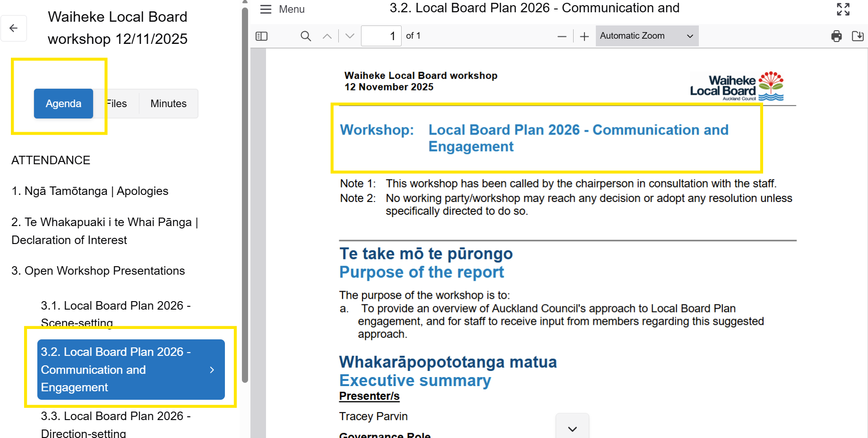This screenshot has height=438, width=868.
Task: Navigate back with the arrow button
Action: (14, 28)
